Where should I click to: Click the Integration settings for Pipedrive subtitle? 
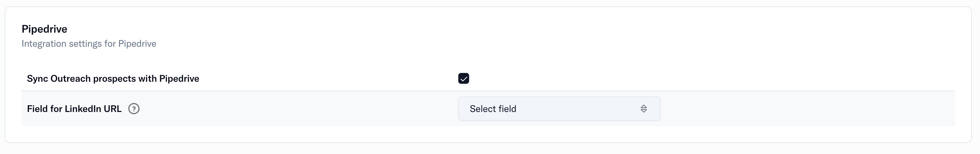point(89,44)
